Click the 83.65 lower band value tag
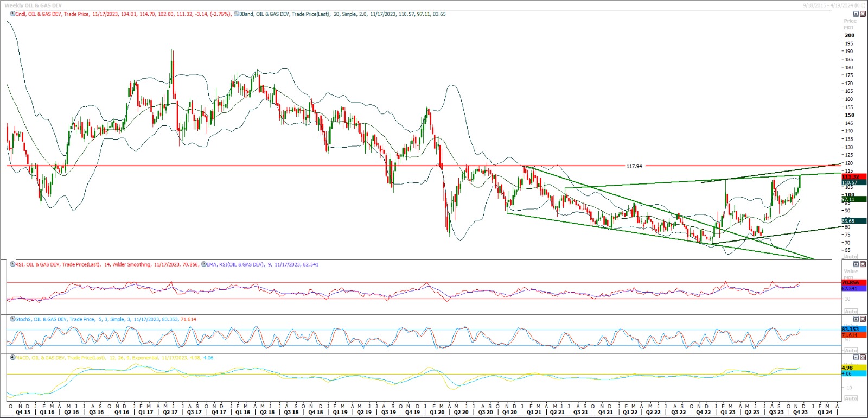 coord(854,221)
